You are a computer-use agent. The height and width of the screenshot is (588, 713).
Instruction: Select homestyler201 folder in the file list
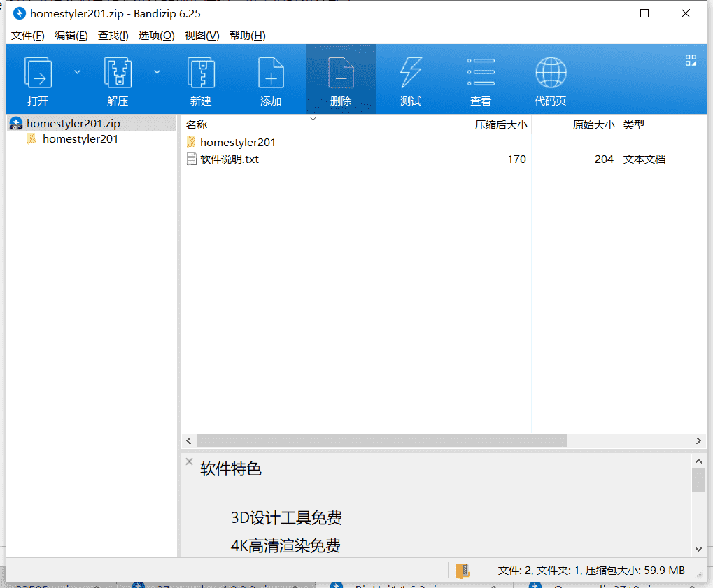pyautogui.click(x=238, y=142)
